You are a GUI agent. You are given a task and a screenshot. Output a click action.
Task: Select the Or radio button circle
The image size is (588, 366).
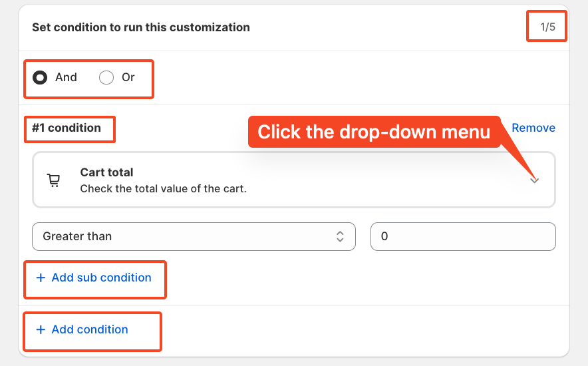coord(106,78)
